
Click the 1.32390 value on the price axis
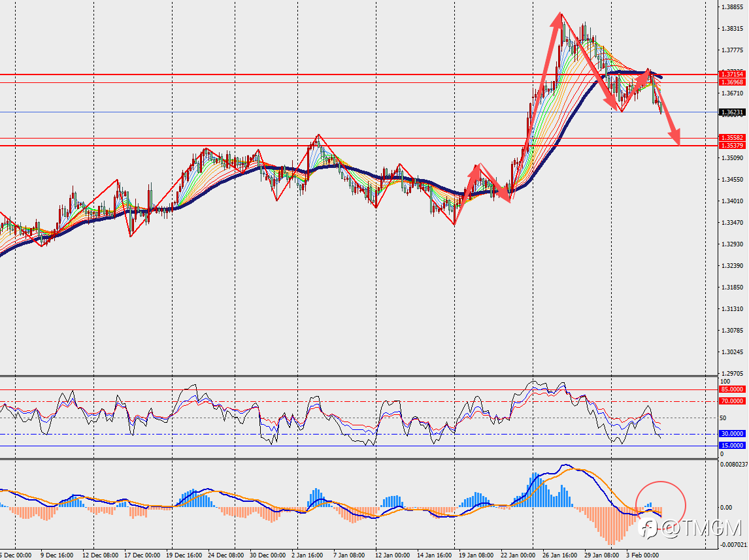(732, 265)
